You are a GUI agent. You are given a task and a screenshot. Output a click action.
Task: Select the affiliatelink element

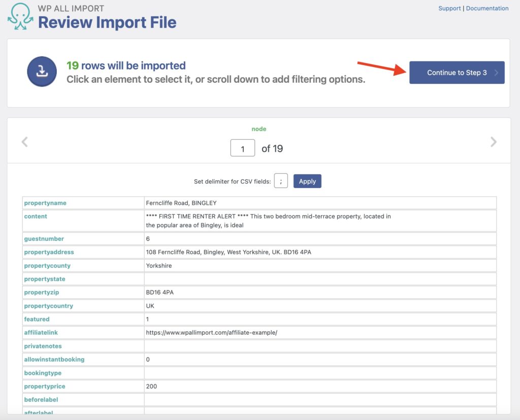[41, 332]
